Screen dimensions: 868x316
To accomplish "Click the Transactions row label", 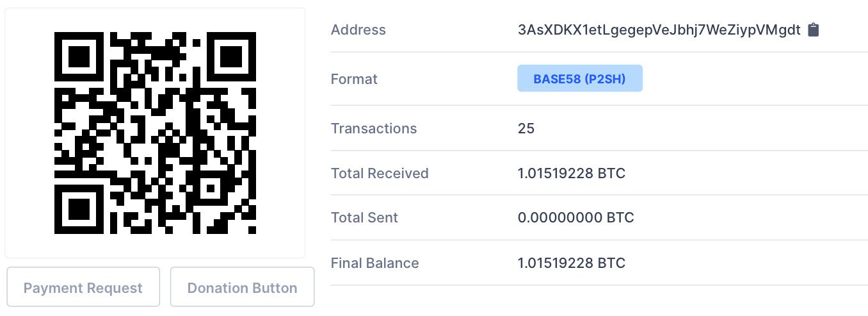I will 374,128.
